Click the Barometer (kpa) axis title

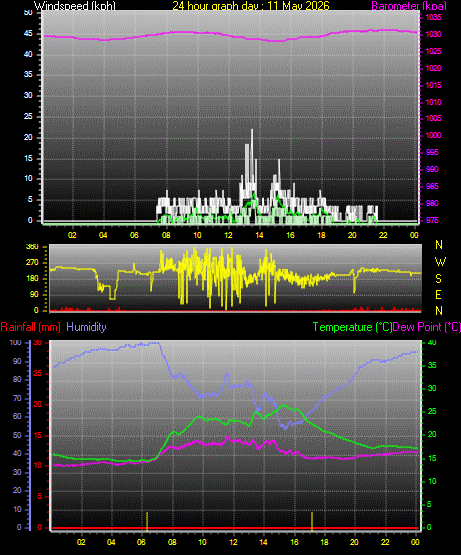[x=409, y=6]
